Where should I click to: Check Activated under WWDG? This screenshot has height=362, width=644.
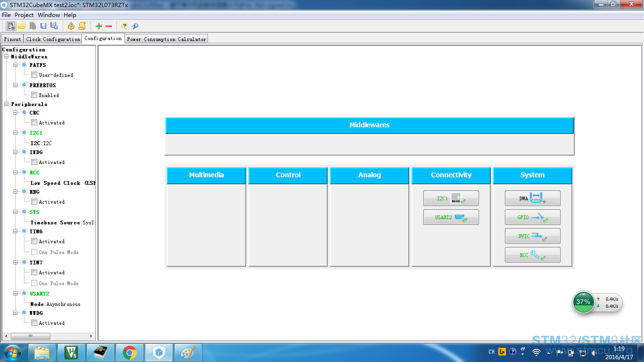pyautogui.click(x=34, y=323)
